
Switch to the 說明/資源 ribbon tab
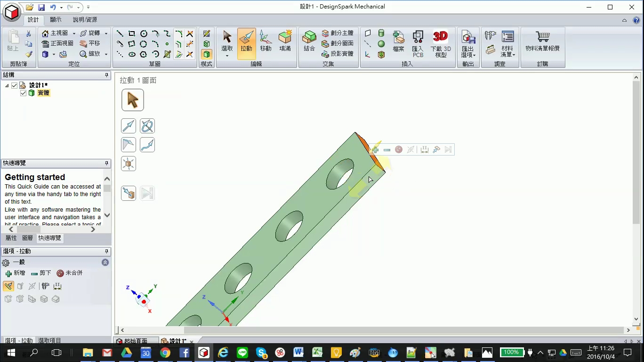pos(85,20)
